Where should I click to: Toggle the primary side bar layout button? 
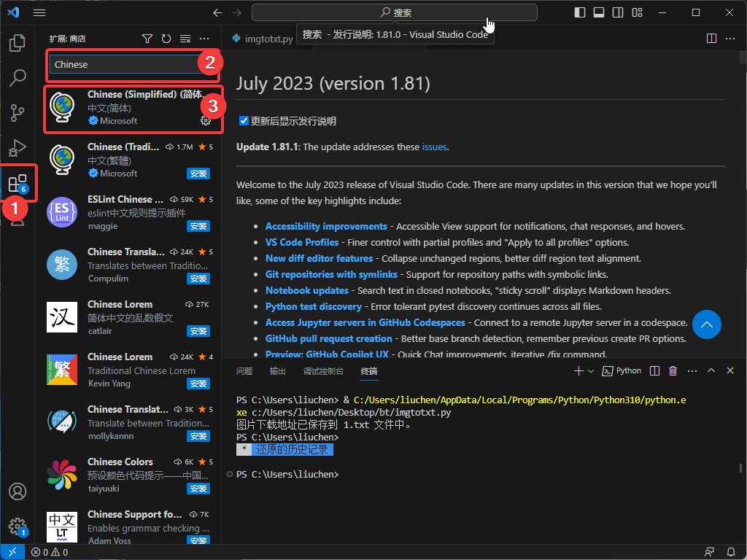(580, 12)
